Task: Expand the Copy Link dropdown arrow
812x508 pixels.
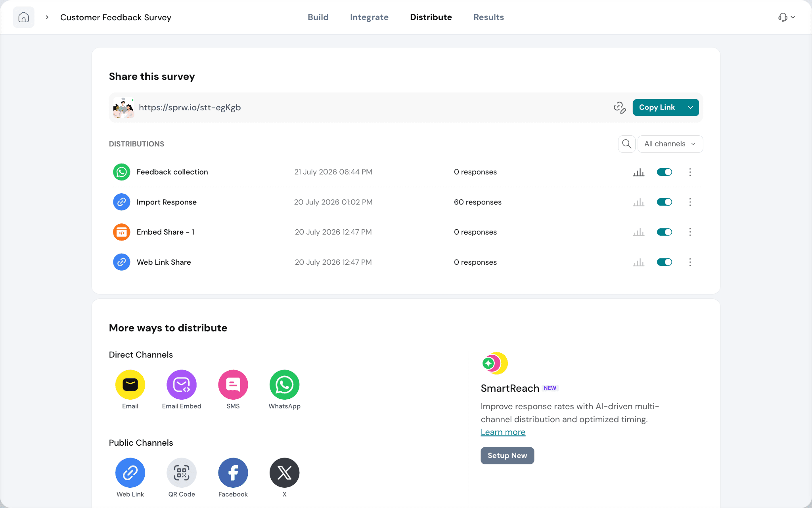Action: click(690, 108)
